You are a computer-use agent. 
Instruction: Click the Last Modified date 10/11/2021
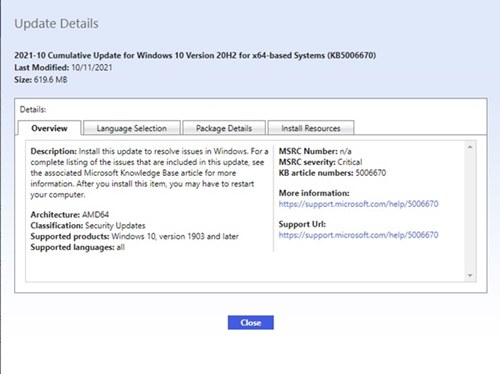(x=92, y=67)
